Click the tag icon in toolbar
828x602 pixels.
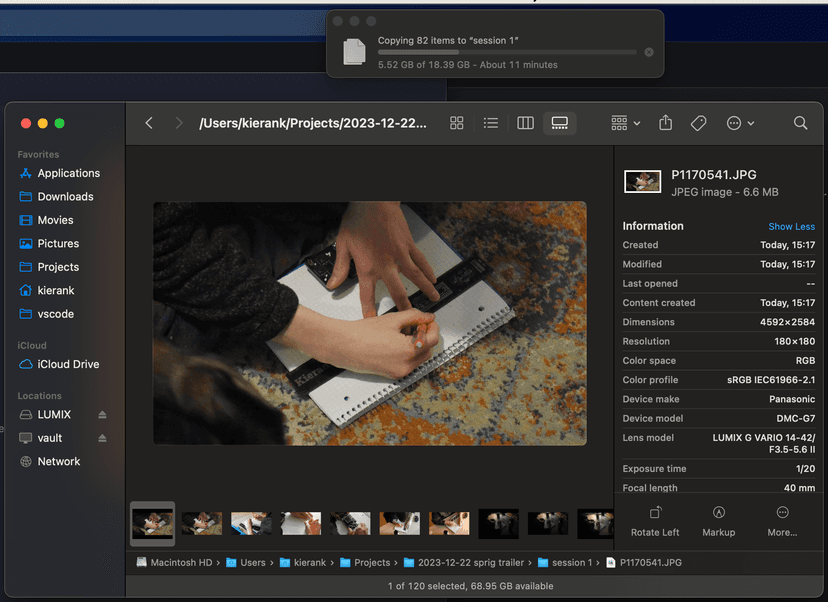(x=699, y=123)
